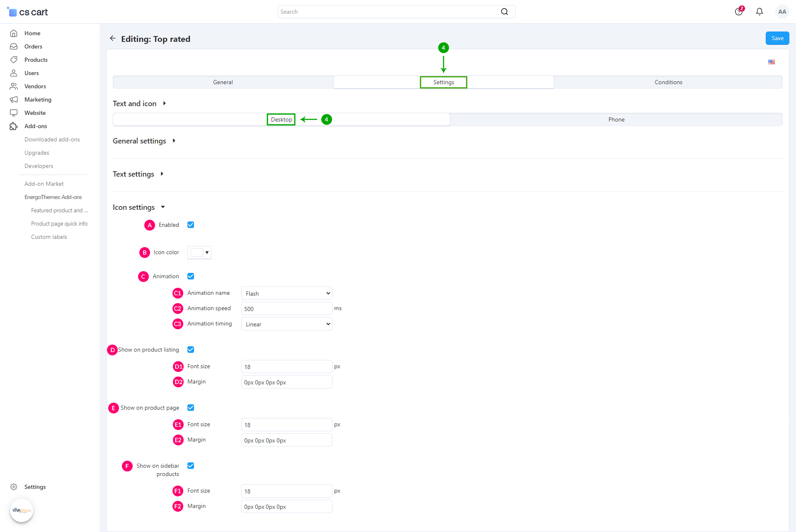796x532 pixels.
Task: Switch to the Phone tab
Action: pos(616,119)
